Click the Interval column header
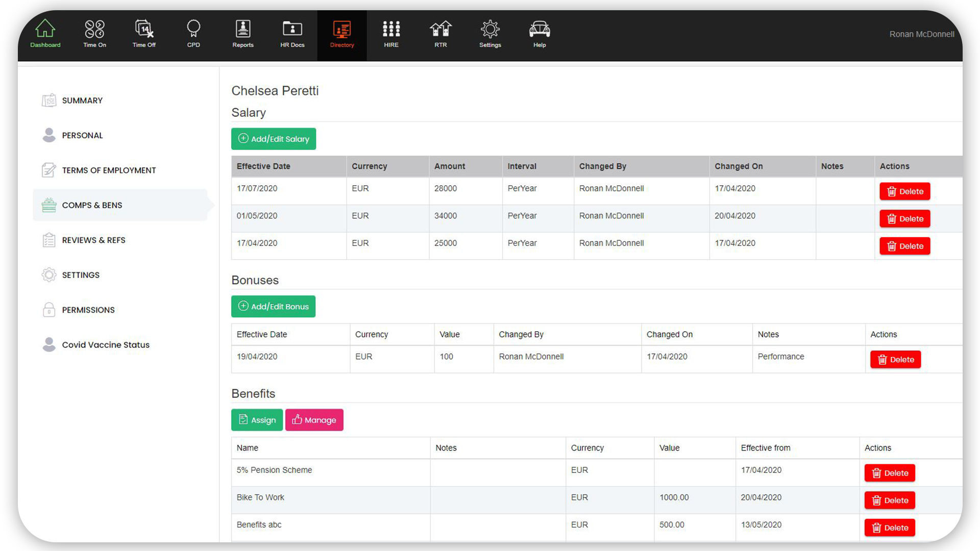This screenshot has height=551, width=980. (522, 166)
